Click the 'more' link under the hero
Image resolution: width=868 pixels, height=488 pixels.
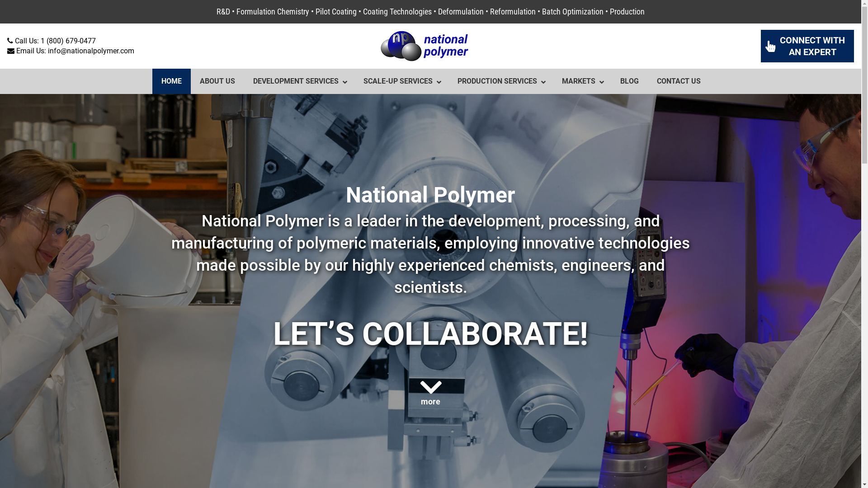(430, 402)
